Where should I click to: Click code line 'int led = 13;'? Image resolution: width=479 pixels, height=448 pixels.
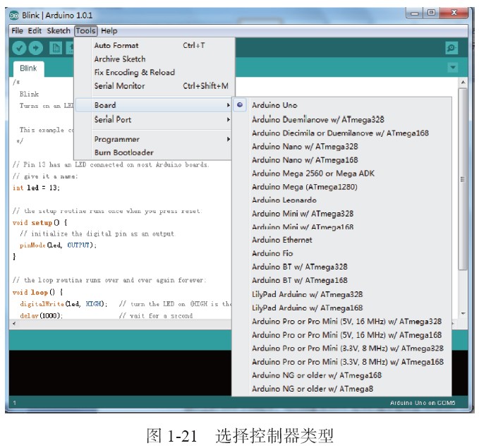tap(37, 188)
